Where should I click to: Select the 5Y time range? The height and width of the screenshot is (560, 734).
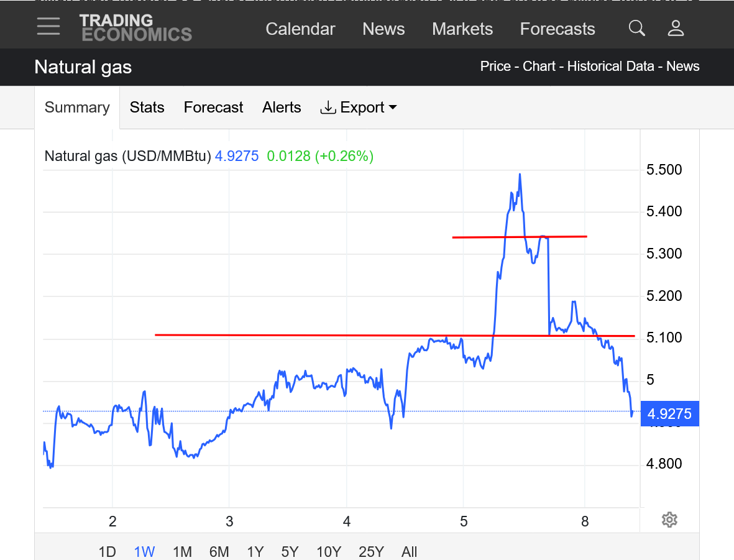coord(290,551)
